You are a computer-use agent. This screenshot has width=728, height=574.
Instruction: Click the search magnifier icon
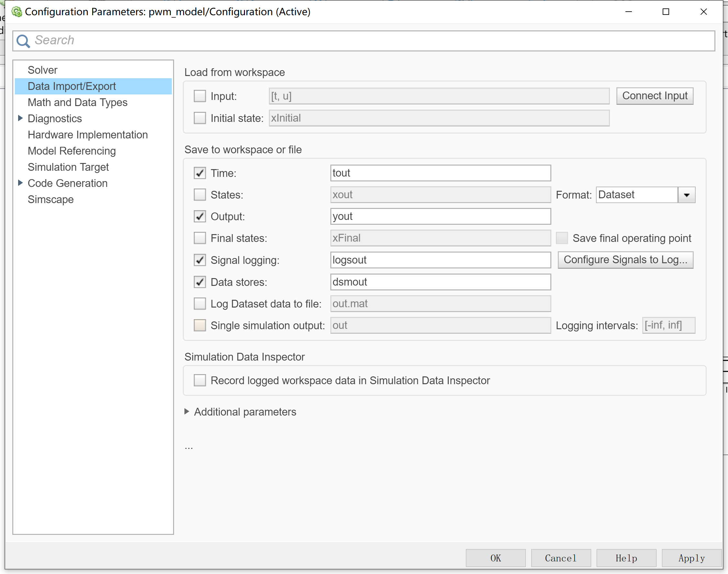(x=23, y=41)
